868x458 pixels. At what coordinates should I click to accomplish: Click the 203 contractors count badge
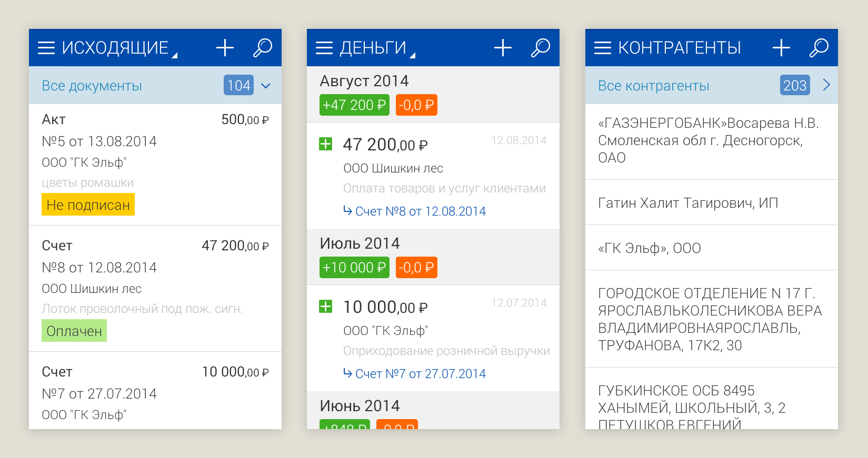[795, 85]
